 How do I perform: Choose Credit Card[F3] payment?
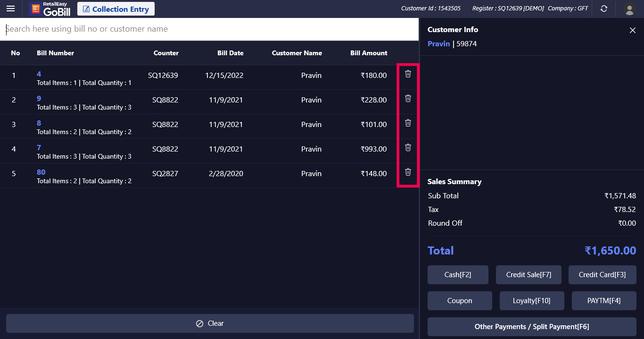pos(603,275)
